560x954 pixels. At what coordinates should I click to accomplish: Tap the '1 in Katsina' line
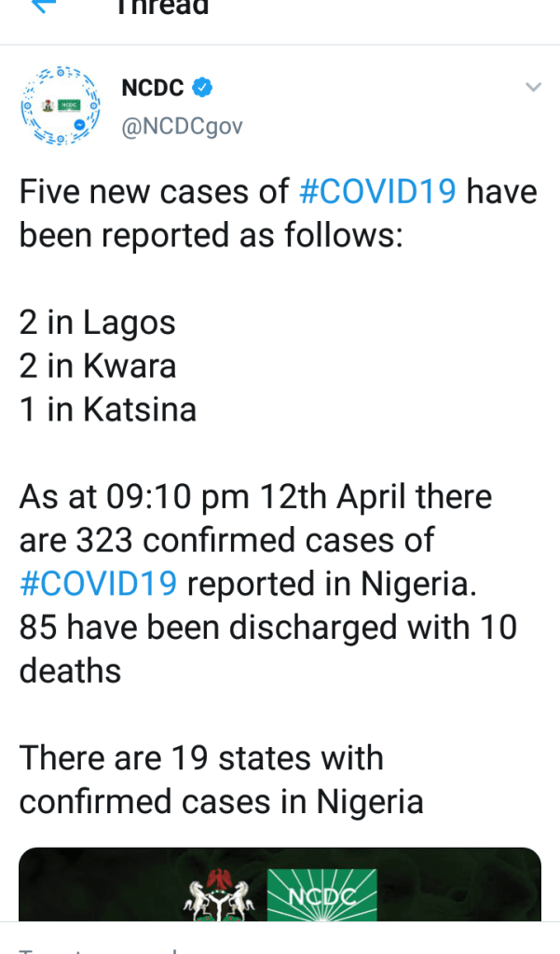108,410
